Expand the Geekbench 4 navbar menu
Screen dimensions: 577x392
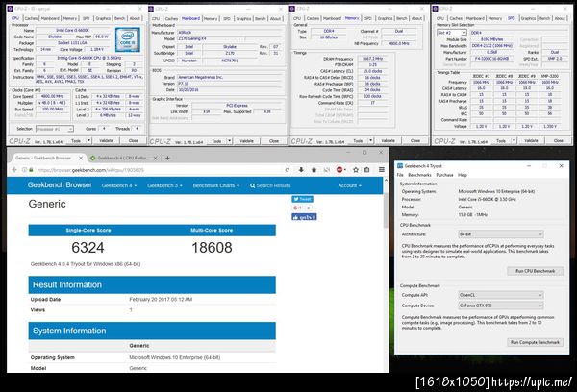point(119,185)
